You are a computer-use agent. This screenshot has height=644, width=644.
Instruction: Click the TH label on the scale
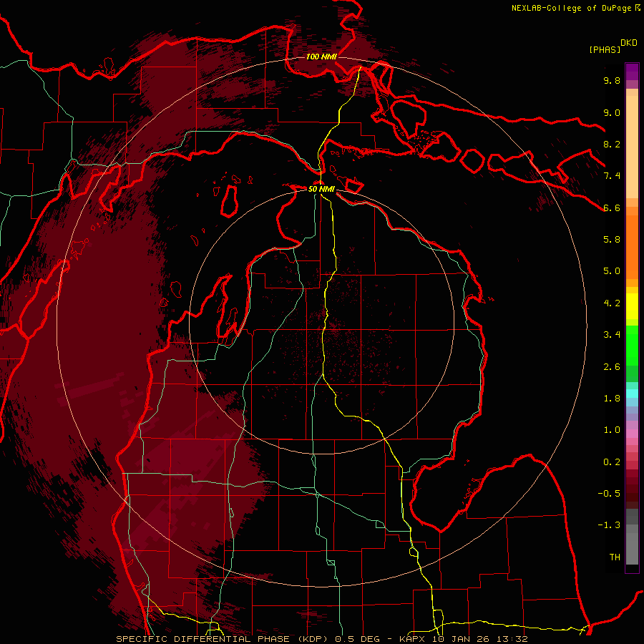pyautogui.click(x=615, y=557)
